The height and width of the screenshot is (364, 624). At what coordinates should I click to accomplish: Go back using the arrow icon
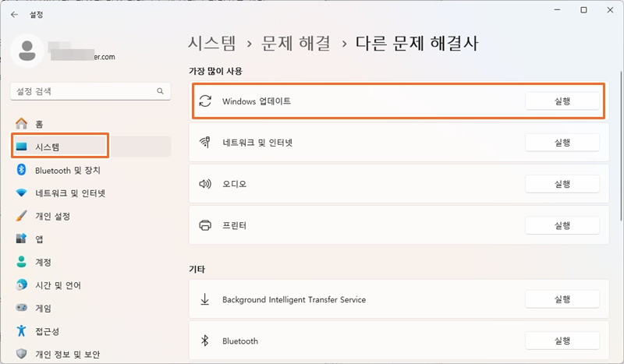click(x=14, y=15)
